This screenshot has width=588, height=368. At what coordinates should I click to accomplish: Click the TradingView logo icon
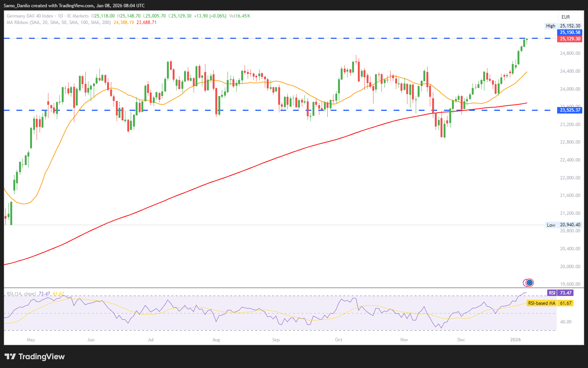click(10, 357)
